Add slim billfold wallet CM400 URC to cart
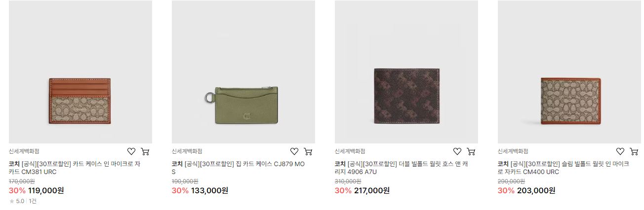This screenshot has height=210, width=644. tap(634, 151)
